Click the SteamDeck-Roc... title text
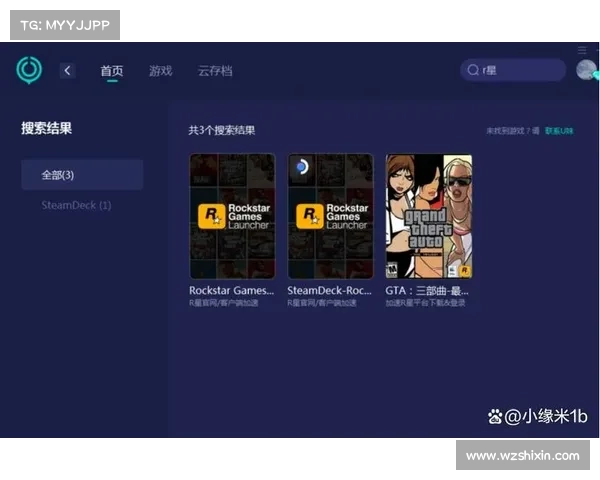Screen dimensions: 600x480 pos(329,291)
